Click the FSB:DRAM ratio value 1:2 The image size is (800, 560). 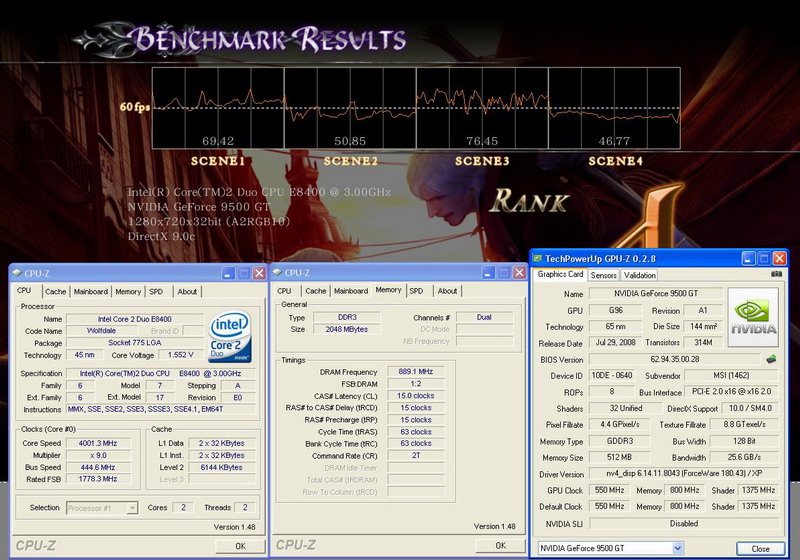point(416,384)
